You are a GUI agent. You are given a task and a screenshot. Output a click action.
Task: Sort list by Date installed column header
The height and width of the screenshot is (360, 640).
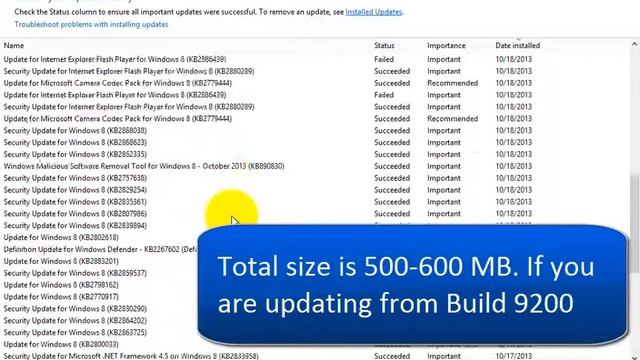(518, 45)
